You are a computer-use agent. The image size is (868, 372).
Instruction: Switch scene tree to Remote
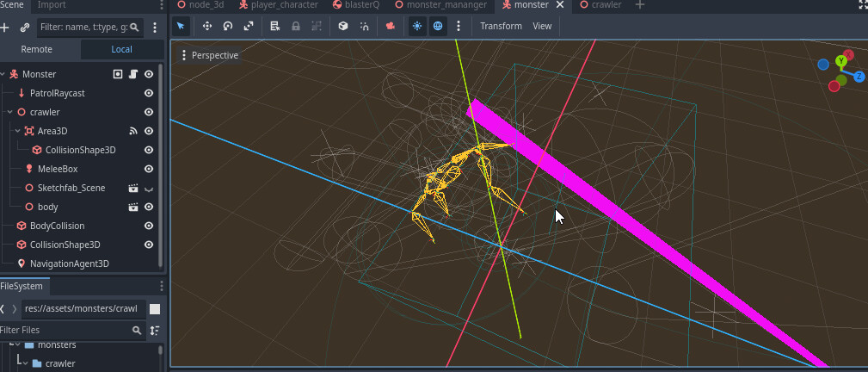coord(36,50)
